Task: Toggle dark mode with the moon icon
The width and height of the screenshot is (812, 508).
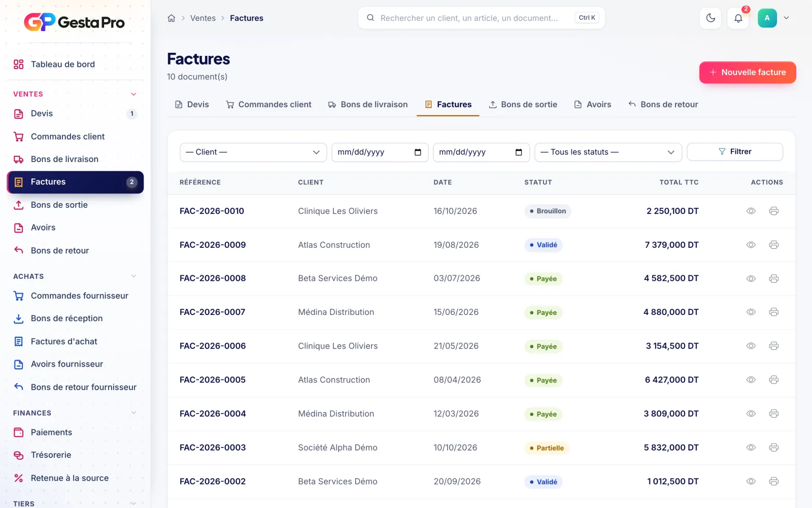Action: (x=710, y=18)
